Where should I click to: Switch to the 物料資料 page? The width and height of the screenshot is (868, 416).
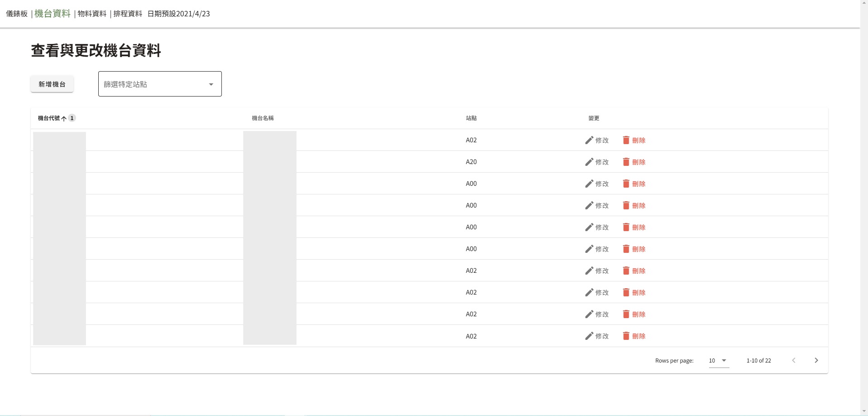point(92,14)
